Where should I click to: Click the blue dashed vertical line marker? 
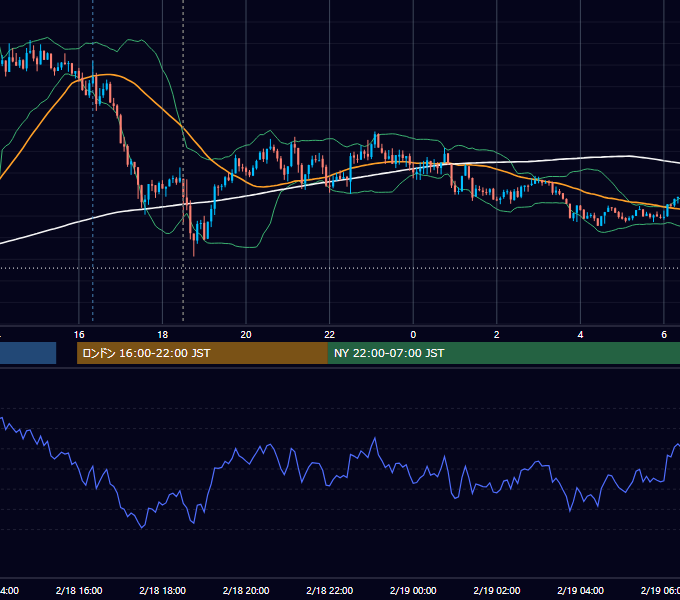point(93,161)
